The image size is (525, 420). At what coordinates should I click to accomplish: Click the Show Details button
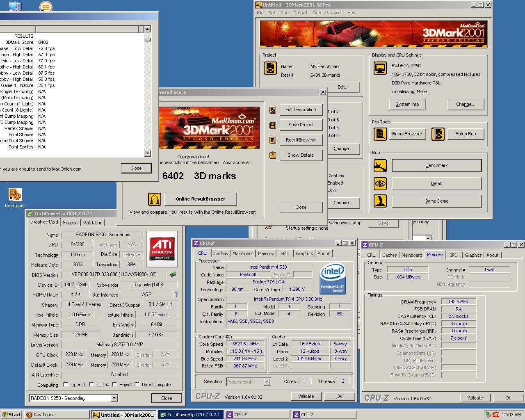pyautogui.click(x=301, y=155)
